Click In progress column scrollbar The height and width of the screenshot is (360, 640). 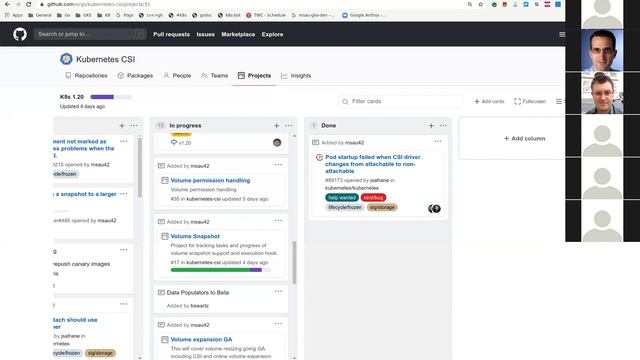coord(294,262)
